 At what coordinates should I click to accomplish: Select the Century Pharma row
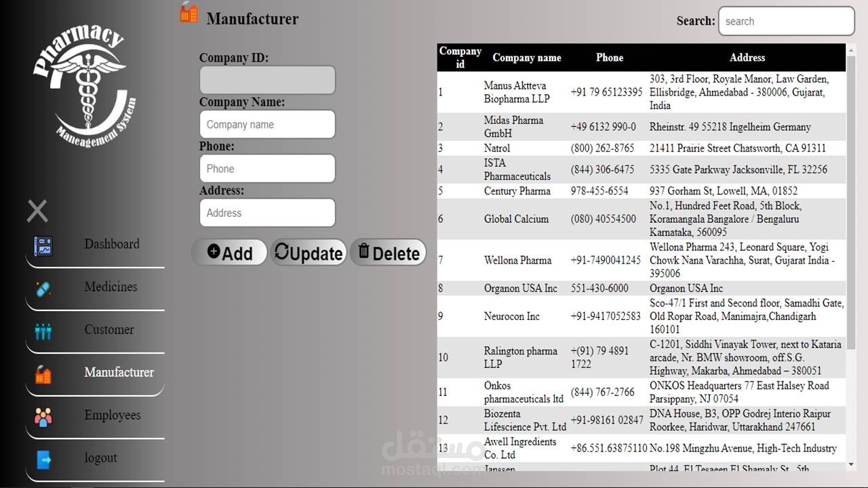pyautogui.click(x=642, y=191)
